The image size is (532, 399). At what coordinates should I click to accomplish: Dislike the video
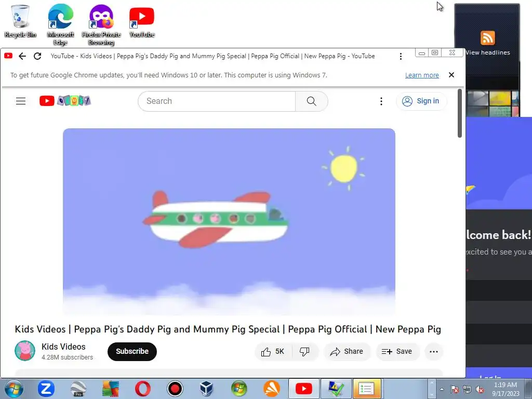point(304,352)
